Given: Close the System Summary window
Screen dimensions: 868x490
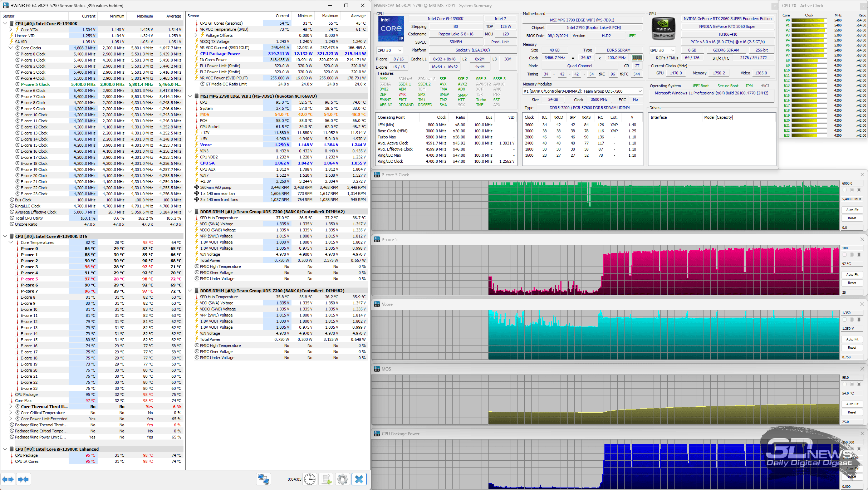Looking at the screenshot, I should point(774,6).
